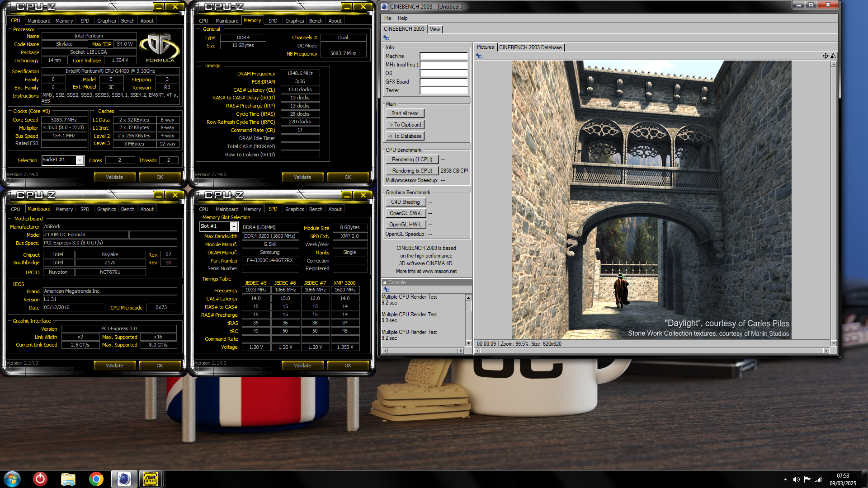Click the Machine input field

point(443,56)
